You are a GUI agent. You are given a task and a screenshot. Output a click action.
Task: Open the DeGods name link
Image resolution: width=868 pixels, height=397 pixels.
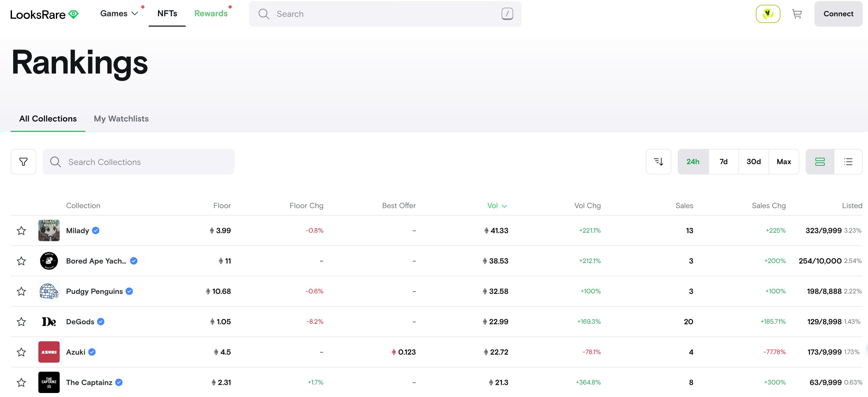tap(80, 322)
